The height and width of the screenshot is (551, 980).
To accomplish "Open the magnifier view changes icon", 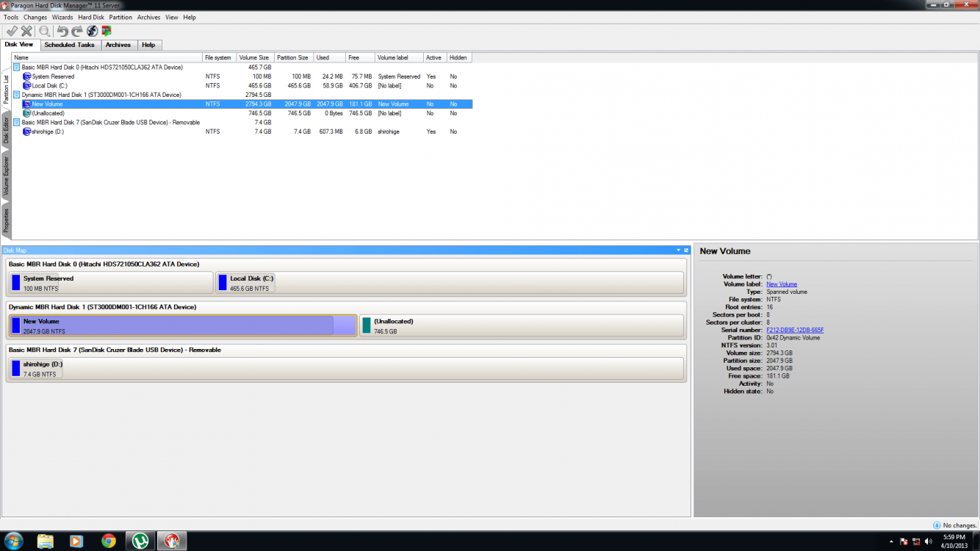I will click(x=45, y=31).
